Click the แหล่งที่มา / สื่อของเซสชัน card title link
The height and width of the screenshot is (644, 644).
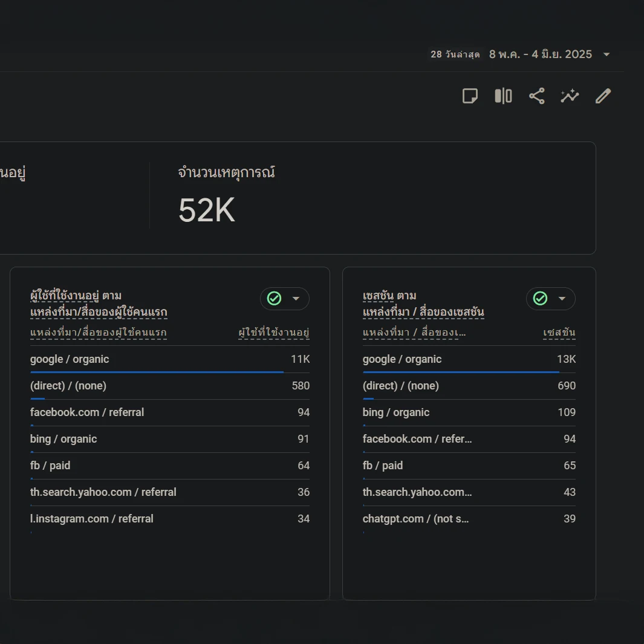coord(423,313)
